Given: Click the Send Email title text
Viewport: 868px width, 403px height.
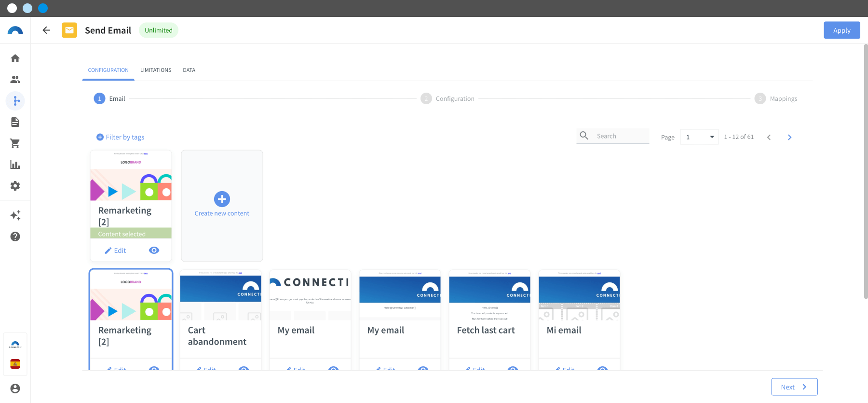Looking at the screenshot, I should (108, 30).
